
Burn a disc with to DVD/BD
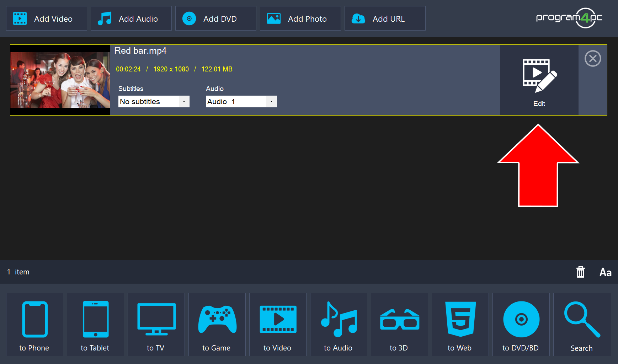[x=521, y=325]
